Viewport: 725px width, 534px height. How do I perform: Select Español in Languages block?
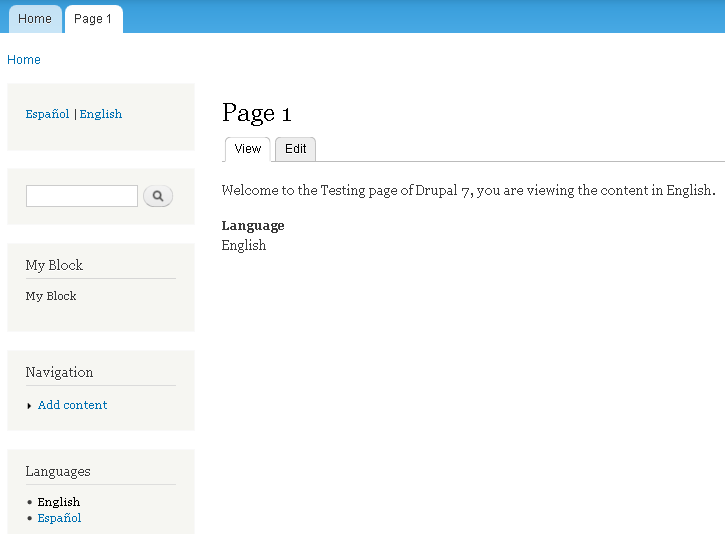pos(59,518)
